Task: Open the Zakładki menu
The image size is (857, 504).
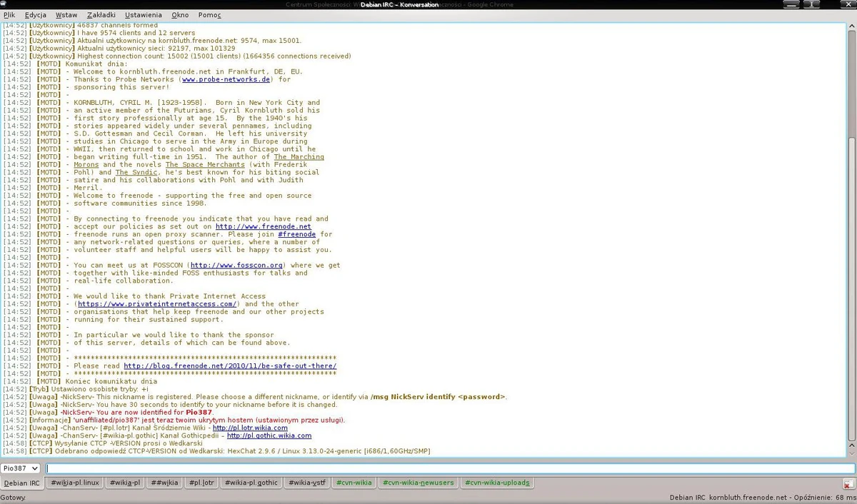Action: (101, 14)
